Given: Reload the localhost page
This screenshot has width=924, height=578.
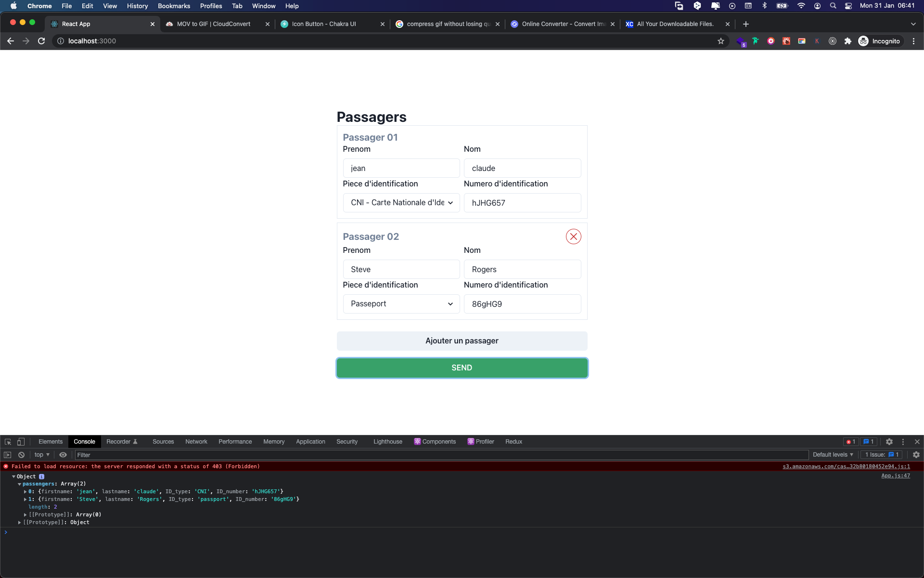Looking at the screenshot, I should 41,41.
